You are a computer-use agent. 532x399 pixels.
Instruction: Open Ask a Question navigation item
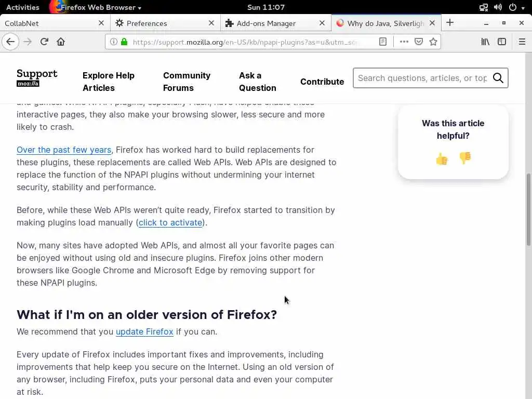[258, 82]
